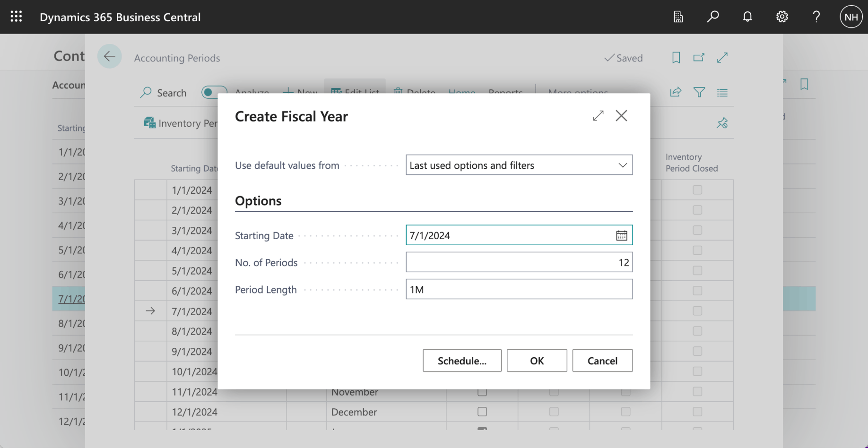This screenshot has width=868, height=448.
Task: Open the notifications bell
Action: click(747, 17)
